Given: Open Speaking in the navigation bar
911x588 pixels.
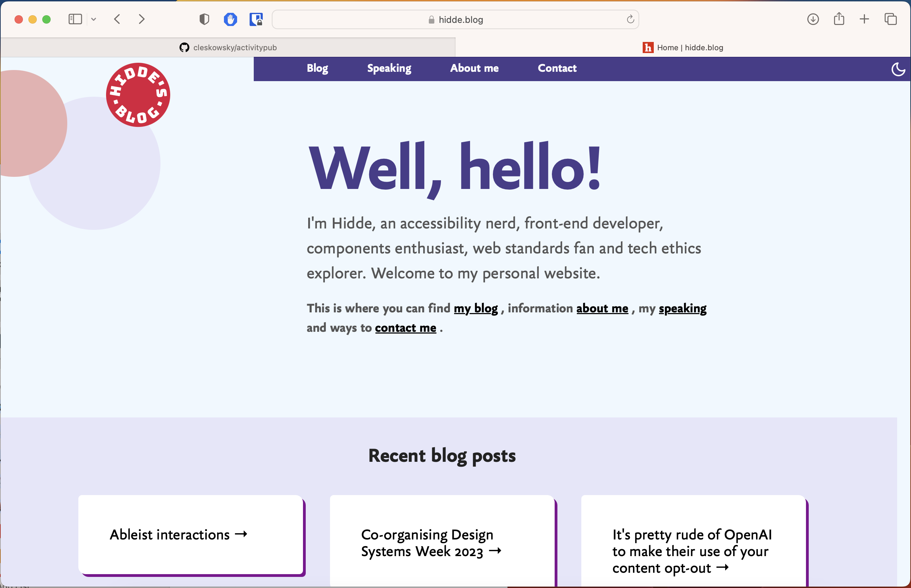Looking at the screenshot, I should (389, 68).
